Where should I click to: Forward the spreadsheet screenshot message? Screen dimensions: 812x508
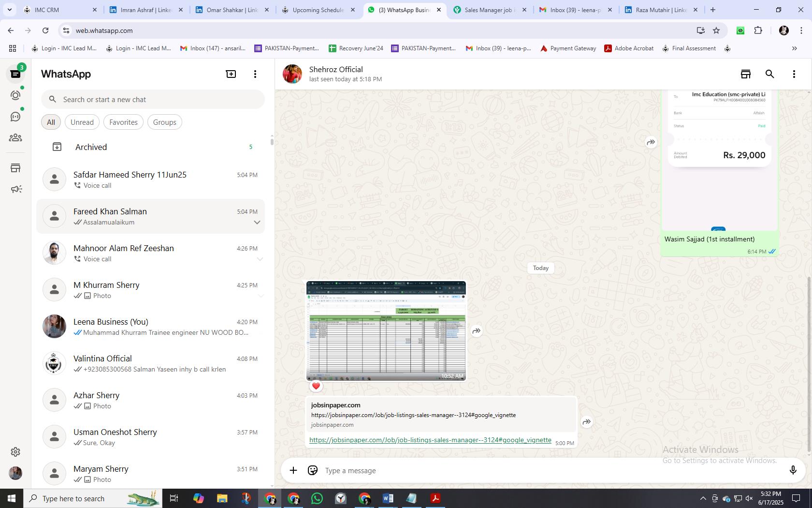point(477,331)
